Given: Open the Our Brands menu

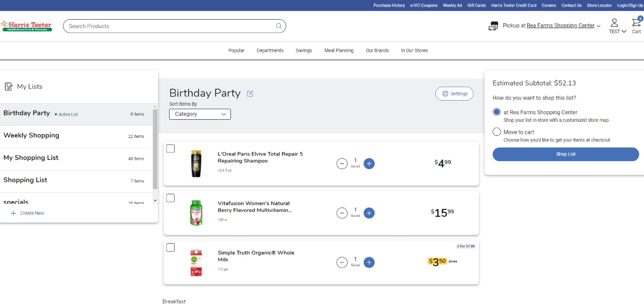Looking at the screenshot, I should (x=377, y=50).
